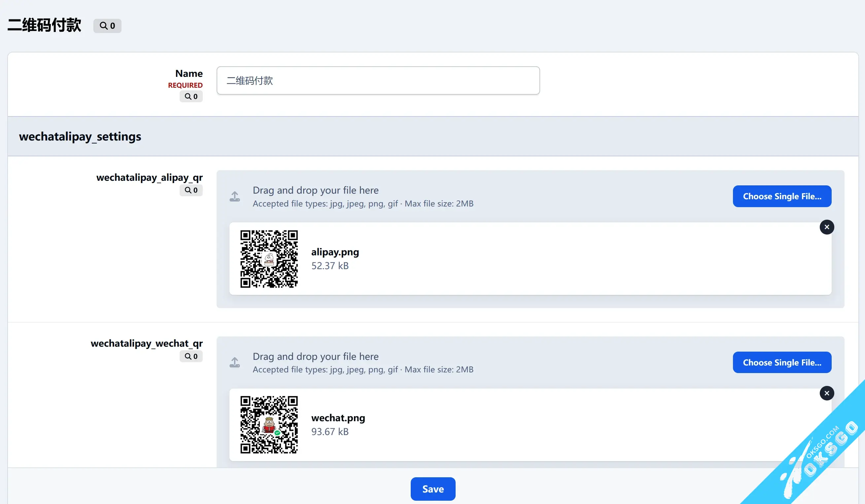Click the wechat.png file name
Image resolution: width=865 pixels, height=504 pixels.
pos(338,418)
